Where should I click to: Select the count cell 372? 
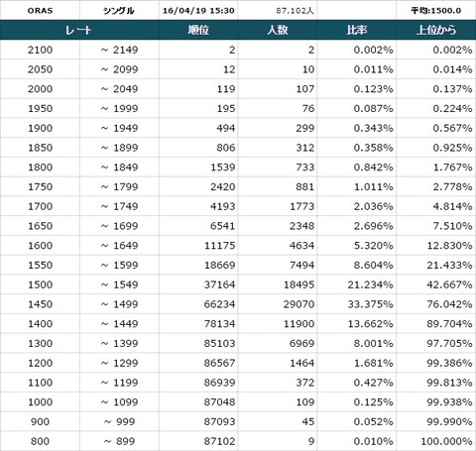278,383
